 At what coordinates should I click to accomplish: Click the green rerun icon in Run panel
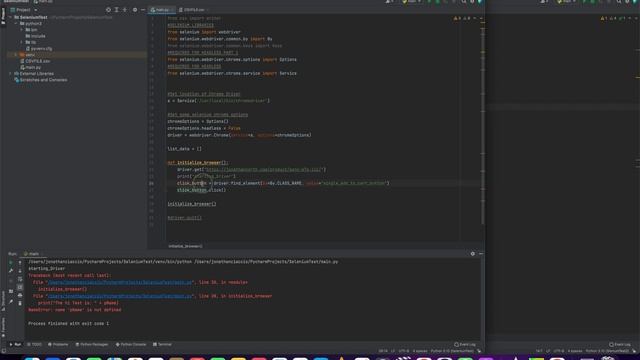click(11, 262)
